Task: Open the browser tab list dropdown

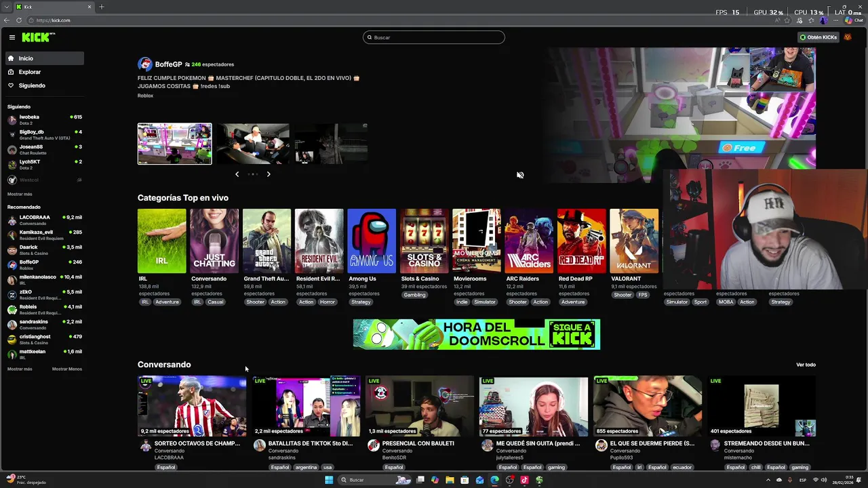Action: point(7,7)
